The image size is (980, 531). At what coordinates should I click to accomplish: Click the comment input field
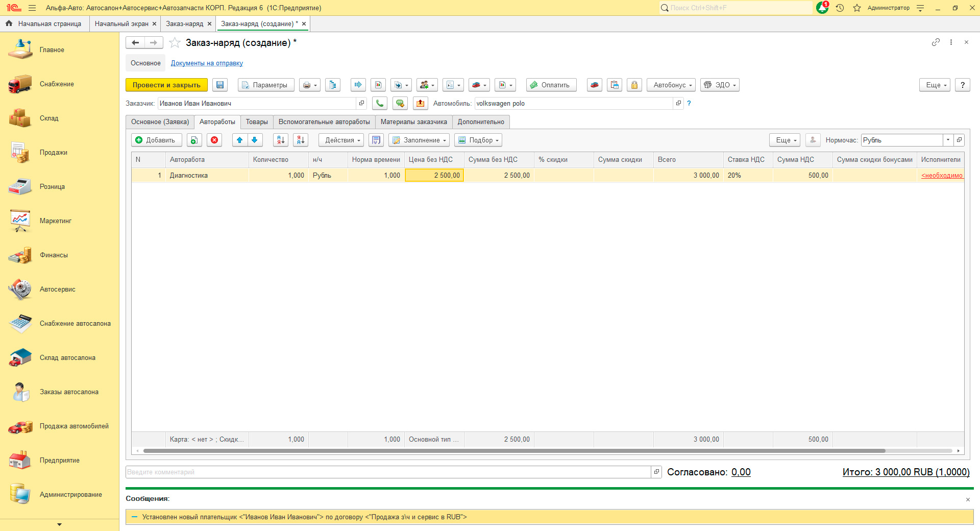(388, 472)
